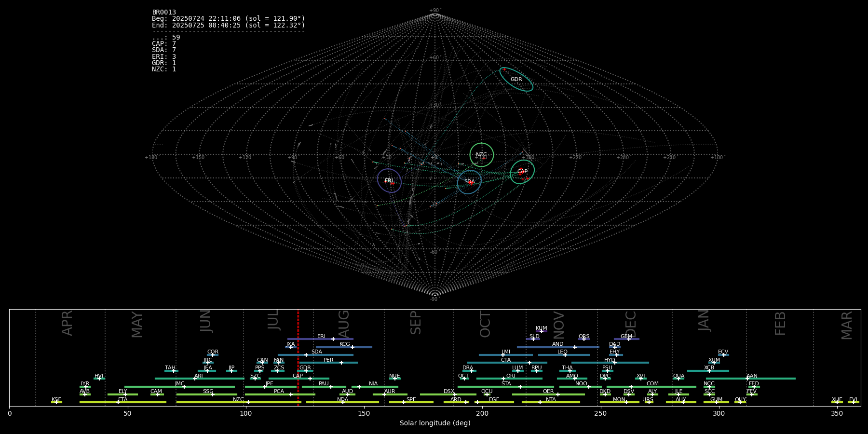Image resolution: width=868 pixels, height=434 pixels.
Task: Click the NOV month label
Action: pyautogui.click(x=558, y=324)
